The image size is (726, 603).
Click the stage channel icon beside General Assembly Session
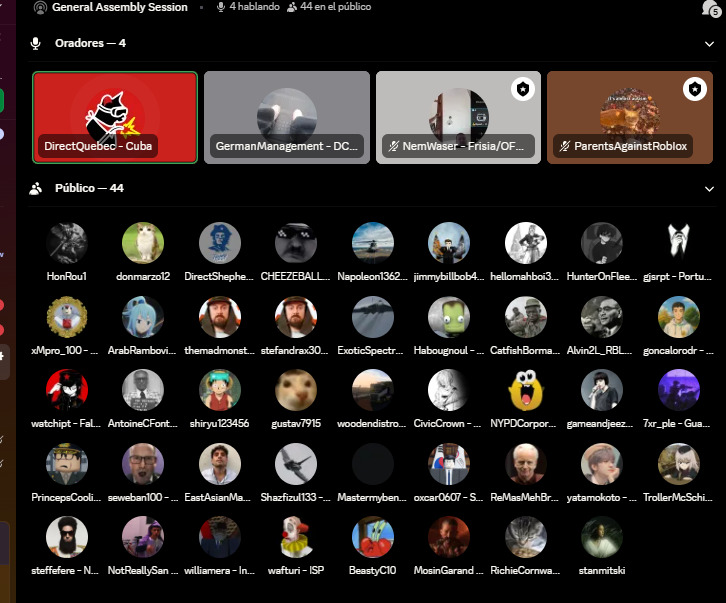(40, 7)
